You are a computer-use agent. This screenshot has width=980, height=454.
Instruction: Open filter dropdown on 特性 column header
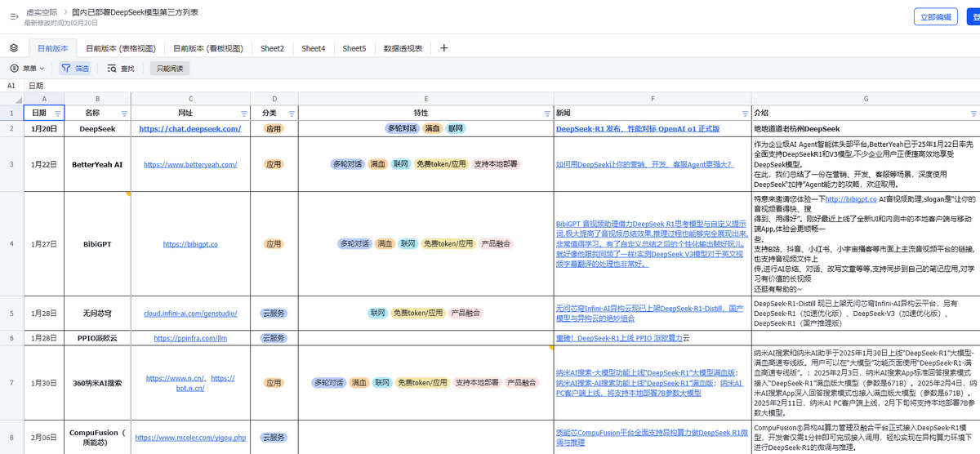pyautogui.click(x=547, y=113)
